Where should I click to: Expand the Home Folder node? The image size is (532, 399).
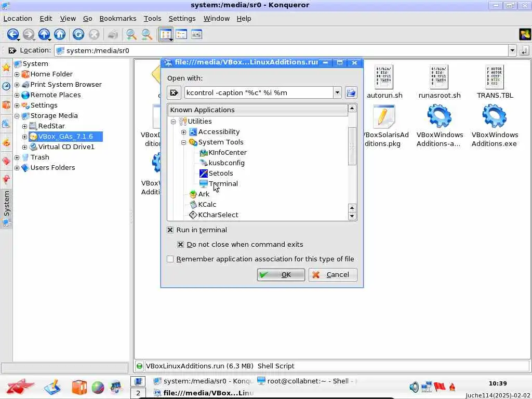17,74
